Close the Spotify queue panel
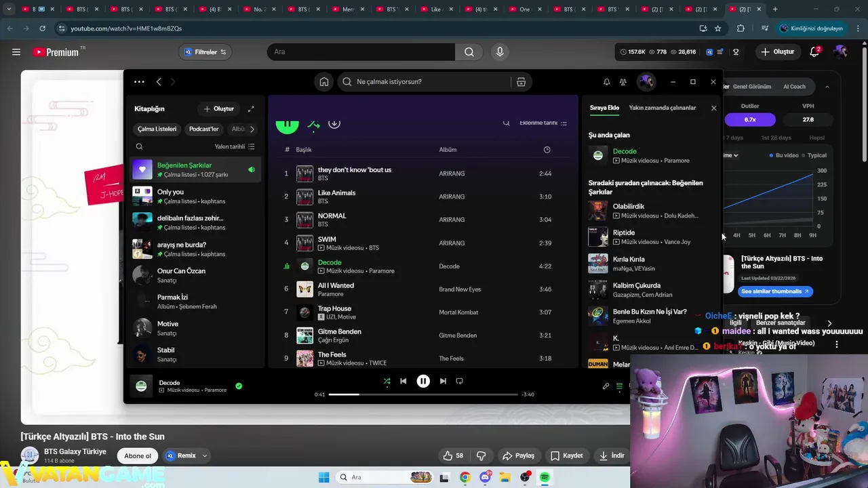 [713, 108]
